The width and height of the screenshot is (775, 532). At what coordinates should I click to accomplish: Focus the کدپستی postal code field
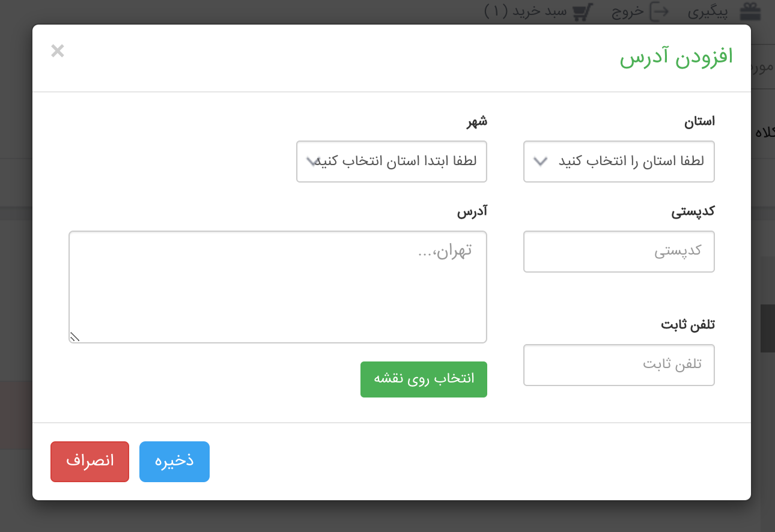point(619,251)
